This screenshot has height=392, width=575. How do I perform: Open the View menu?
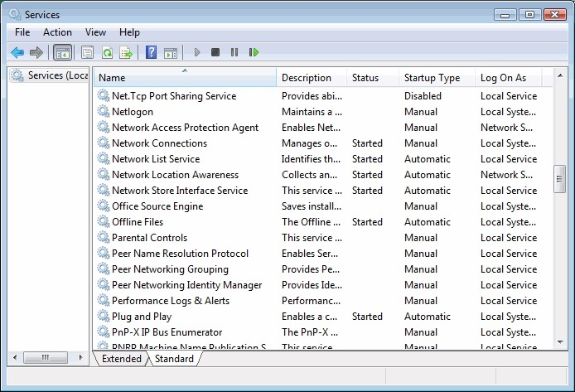[96, 32]
